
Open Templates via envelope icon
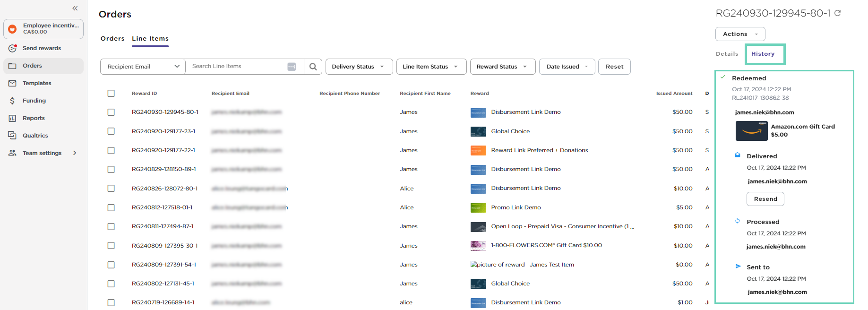(13, 83)
